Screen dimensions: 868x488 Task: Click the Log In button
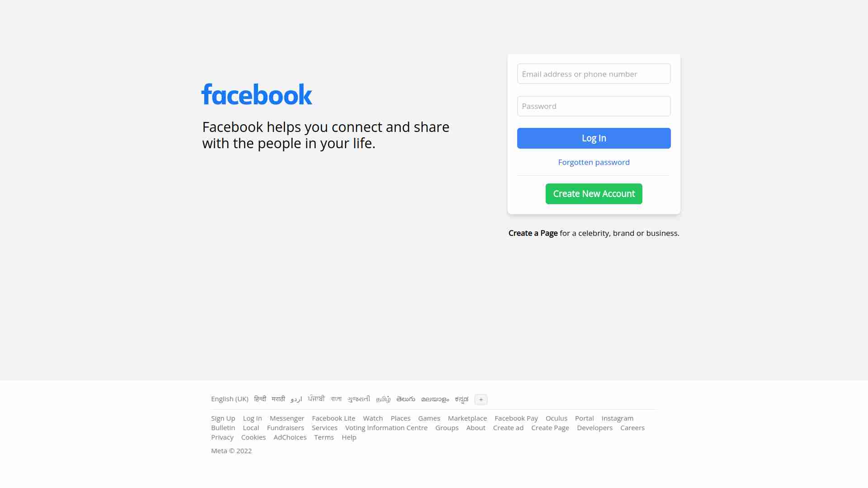click(x=594, y=138)
